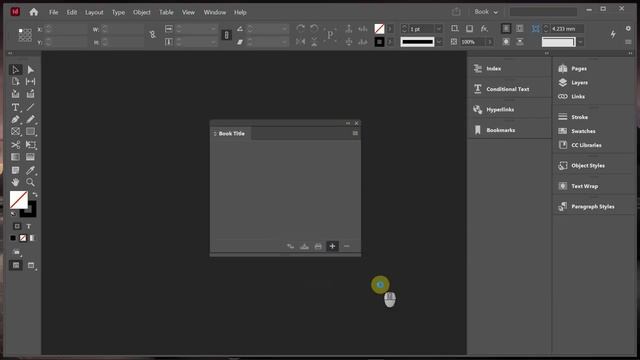The width and height of the screenshot is (640, 360).
Task: Click the toolbox Fill color swatch
Action: click(19, 200)
